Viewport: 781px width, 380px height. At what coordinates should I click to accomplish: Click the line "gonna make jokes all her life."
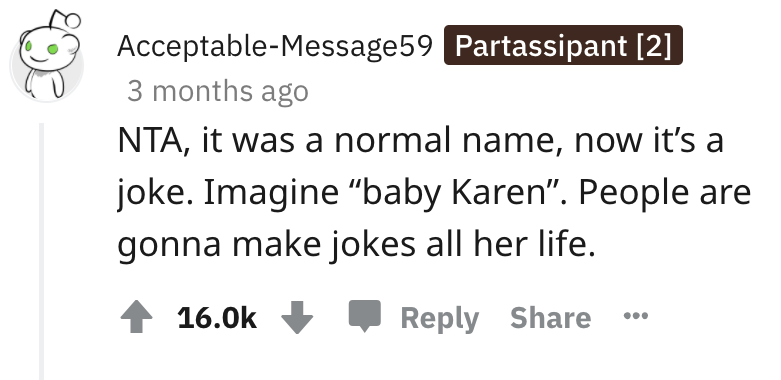tap(357, 245)
